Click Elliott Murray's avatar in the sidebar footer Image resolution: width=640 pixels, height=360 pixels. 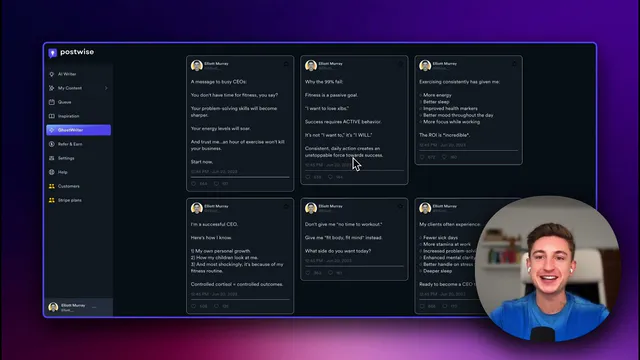pos(53,307)
